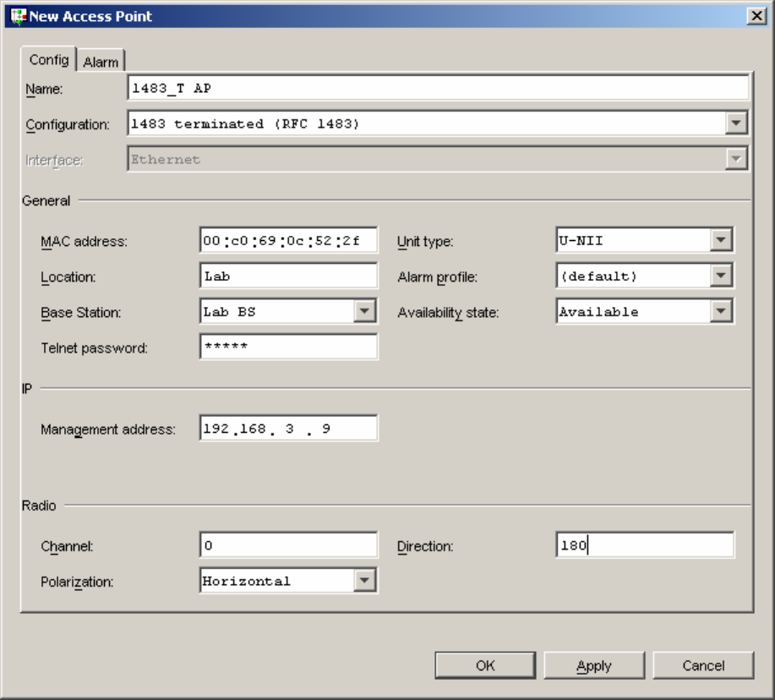The height and width of the screenshot is (700, 775).
Task: Open the Unit type dropdown
Action: [721, 240]
